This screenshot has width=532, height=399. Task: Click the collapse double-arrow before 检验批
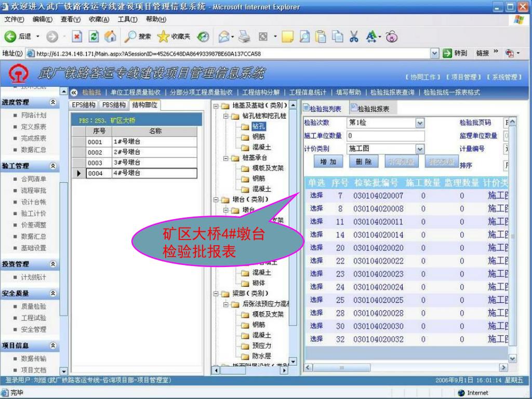coord(74,92)
